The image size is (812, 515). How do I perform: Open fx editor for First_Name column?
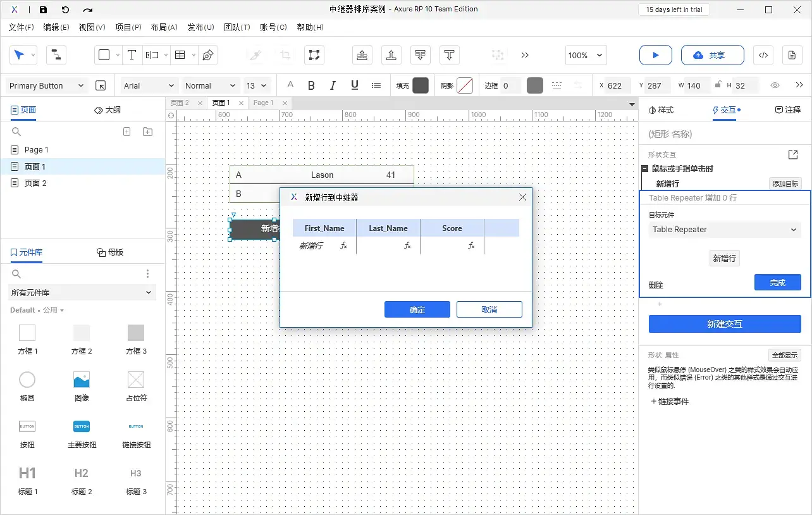[x=343, y=245]
